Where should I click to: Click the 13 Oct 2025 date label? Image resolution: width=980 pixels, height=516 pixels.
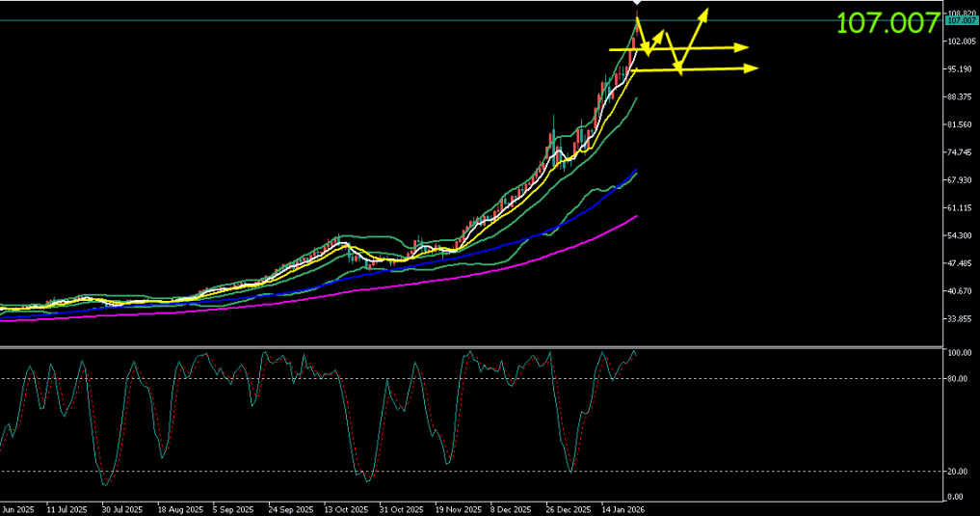point(345,507)
